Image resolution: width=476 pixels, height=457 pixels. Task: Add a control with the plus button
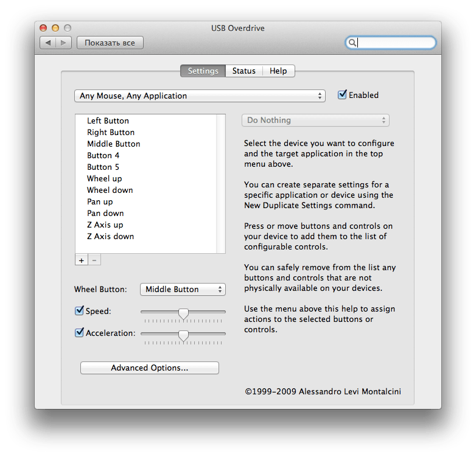click(x=82, y=260)
